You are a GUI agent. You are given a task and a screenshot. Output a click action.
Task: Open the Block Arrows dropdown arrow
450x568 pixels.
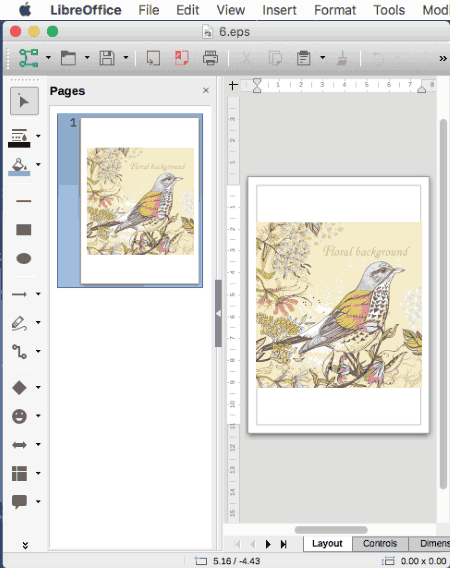pyautogui.click(x=38, y=444)
